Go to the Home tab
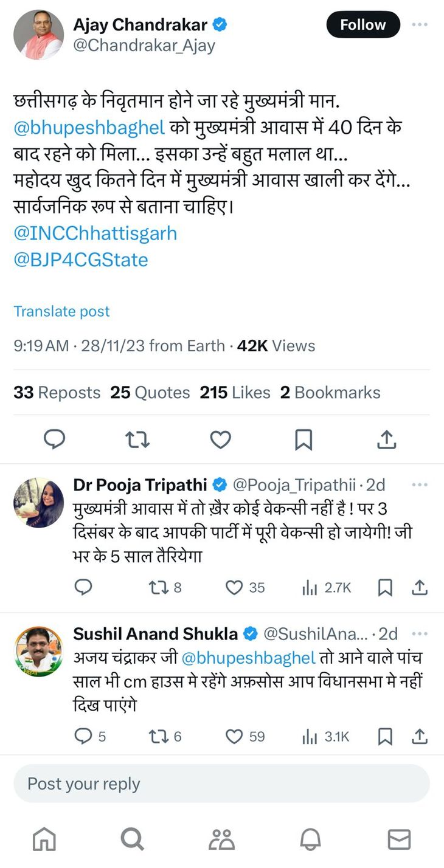 pos(44,839)
